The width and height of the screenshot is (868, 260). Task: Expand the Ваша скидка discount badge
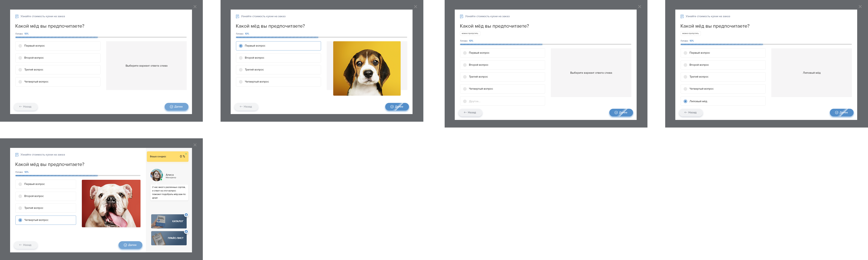pos(167,156)
